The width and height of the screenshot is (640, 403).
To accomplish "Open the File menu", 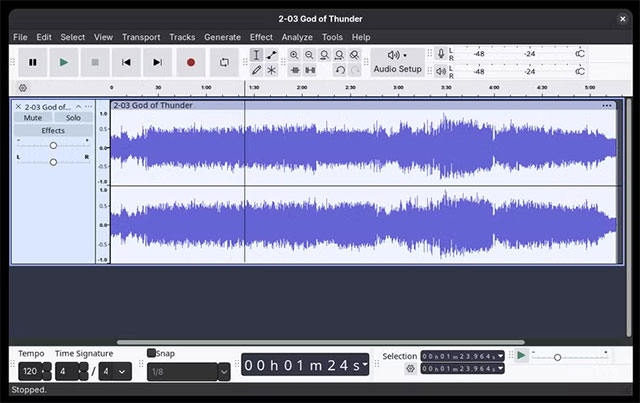I will tap(20, 37).
